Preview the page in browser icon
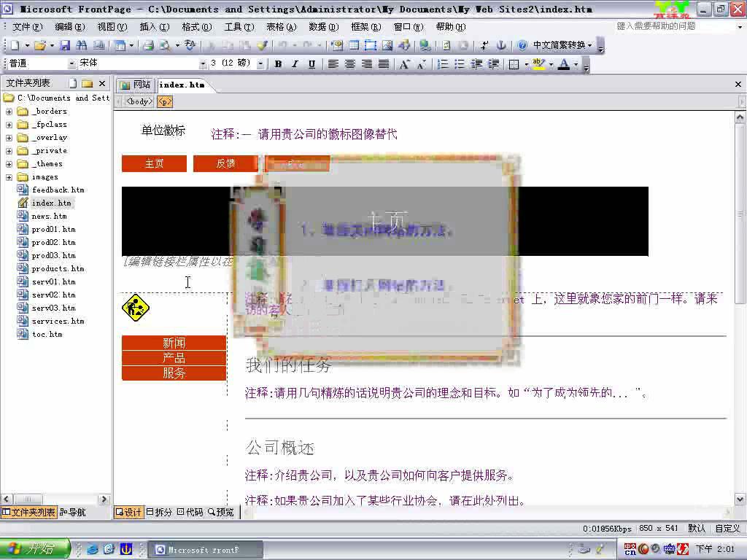 [x=165, y=45]
